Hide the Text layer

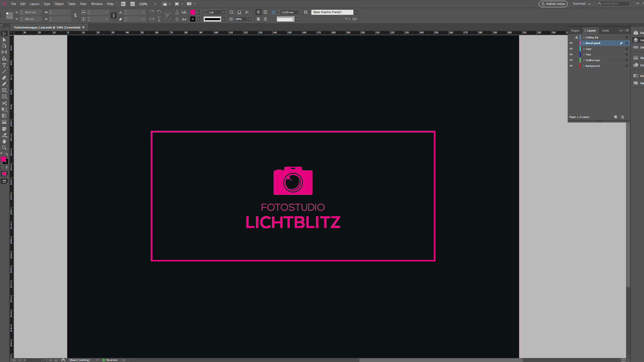pos(571,54)
